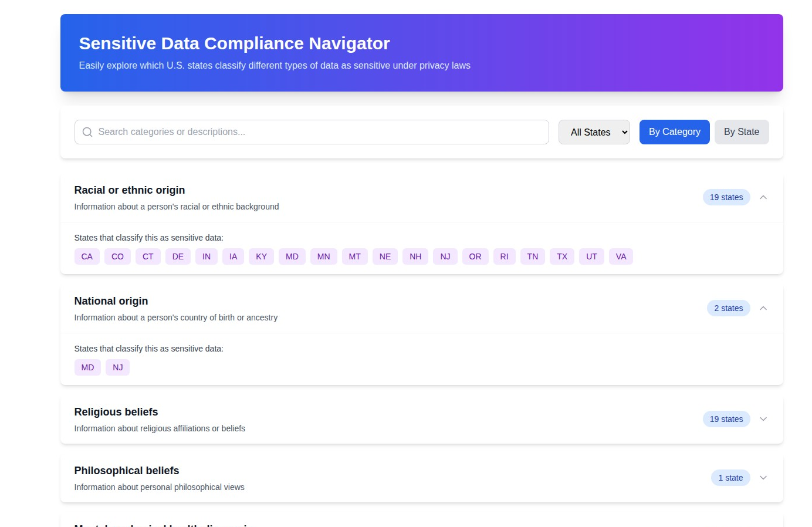The image size is (812, 527).
Task: Select the VA badge in the states list
Action: coord(621,256)
